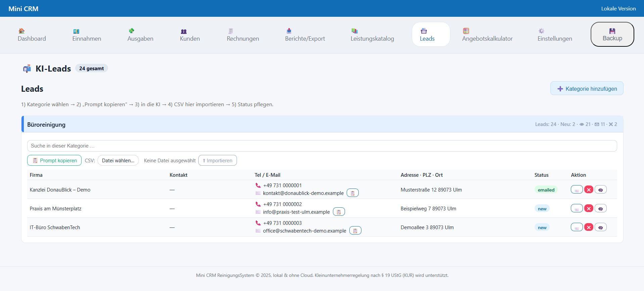This screenshot has height=291, width=644.
Task: Copy the kontakt@donaublick-demo.example email address
Action: click(352, 193)
